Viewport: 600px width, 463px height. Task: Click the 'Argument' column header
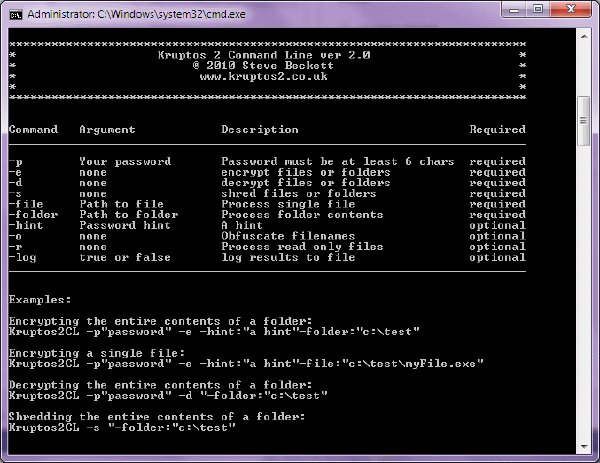107,129
